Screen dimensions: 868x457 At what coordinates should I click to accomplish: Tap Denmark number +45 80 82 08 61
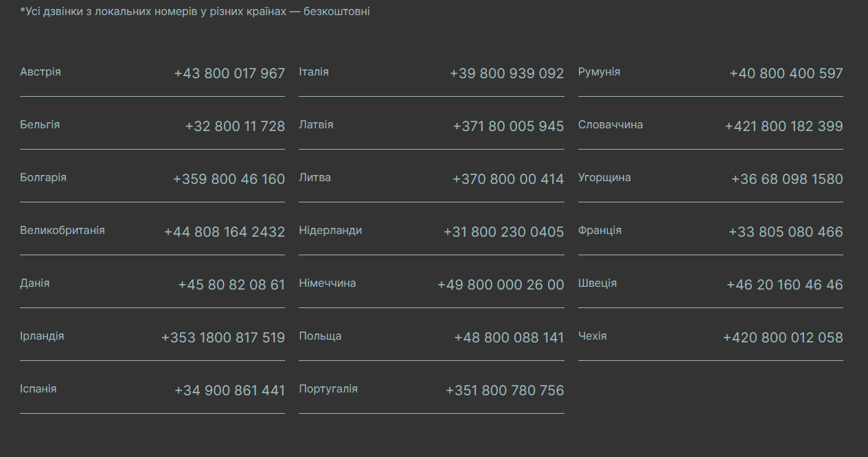coord(231,285)
